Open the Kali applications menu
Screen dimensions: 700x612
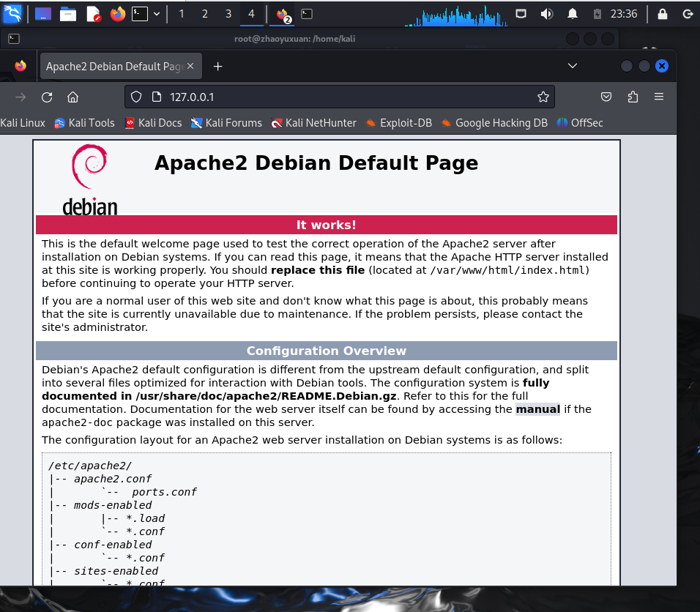pyautogui.click(x=12, y=13)
